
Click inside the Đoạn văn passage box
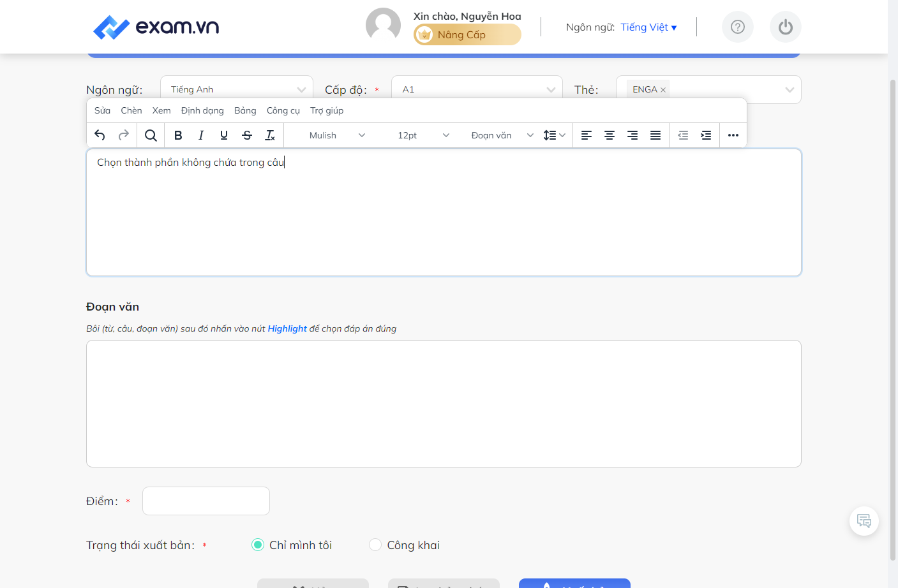444,404
